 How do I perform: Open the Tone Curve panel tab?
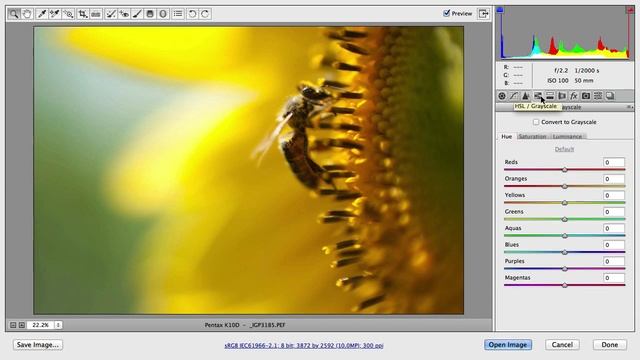coord(513,96)
